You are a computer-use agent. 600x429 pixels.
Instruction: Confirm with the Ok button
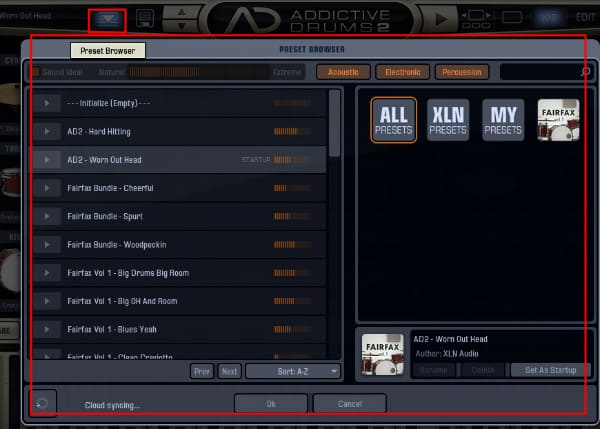[271, 404]
